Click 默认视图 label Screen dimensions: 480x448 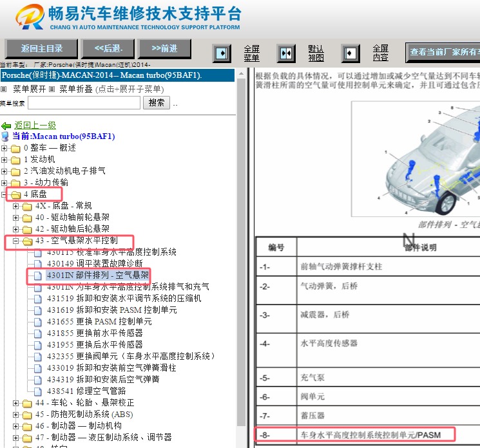(316, 53)
